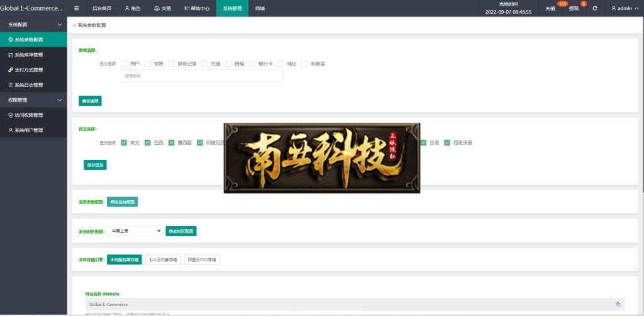644x316 pixels.
Task: Open 系统用户管理 in the sidebar
Action: [33, 130]
